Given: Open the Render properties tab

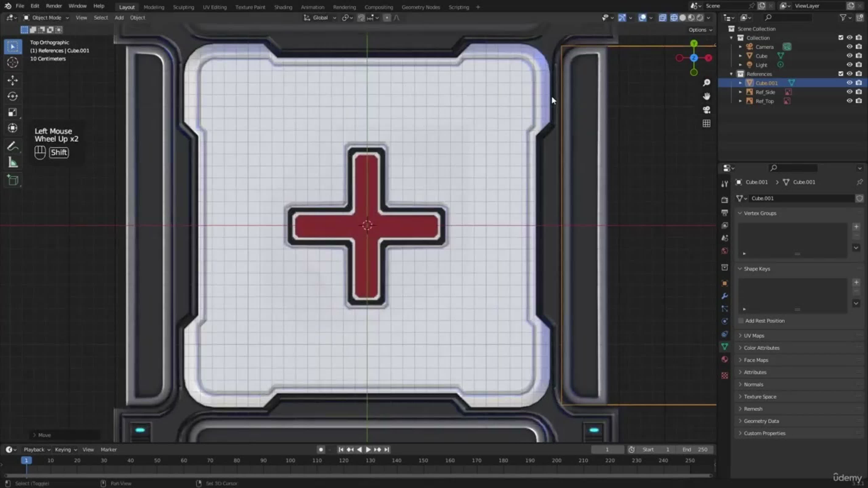Looking at the screenshot, I should tap(725, 200).
